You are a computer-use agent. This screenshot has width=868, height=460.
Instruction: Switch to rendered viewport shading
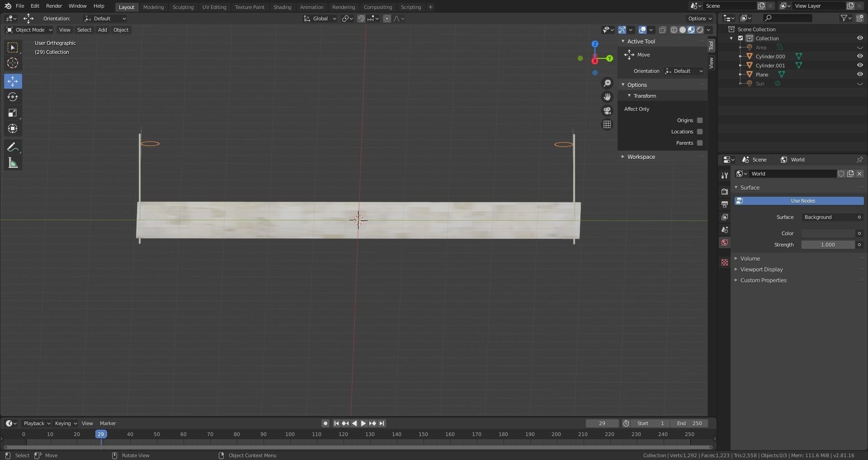700,30
